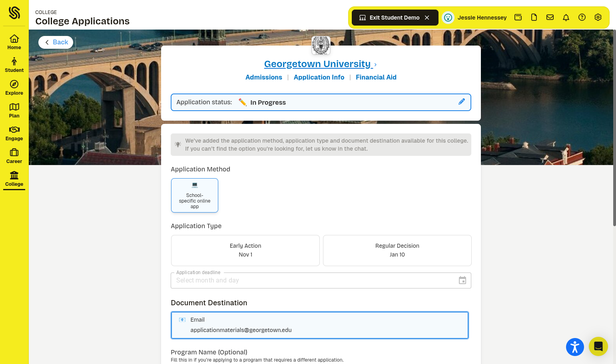Choose Regular Decision Jan 10 application type

click(397, 251)
